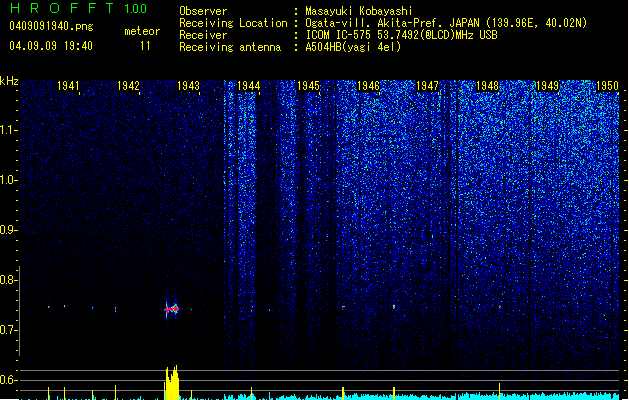The image size is (629, 400).
Task: Click the 'Receiving Location' label
Action: click(x=233, y=23)
